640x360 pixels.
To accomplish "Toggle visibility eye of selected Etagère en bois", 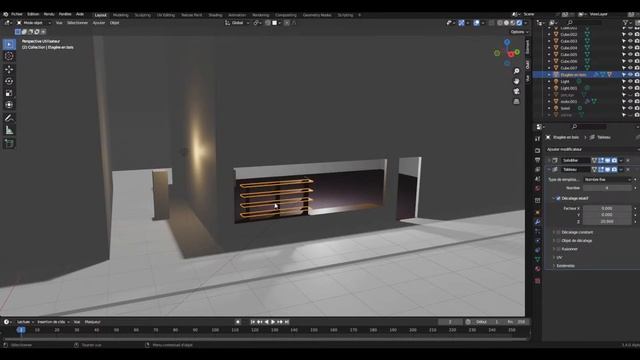I will (x=630, y=75).
